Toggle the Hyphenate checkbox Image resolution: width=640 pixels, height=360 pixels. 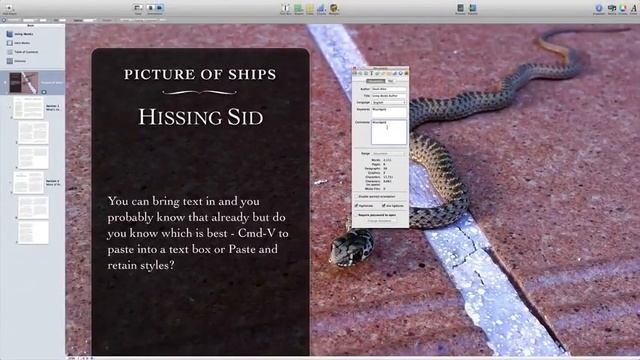pyautogui.click(x=356, y=205)
